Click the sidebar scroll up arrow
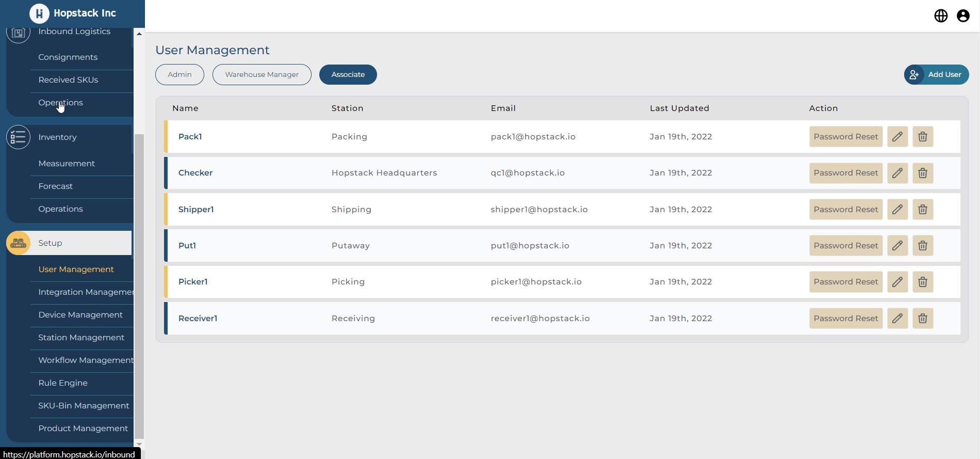 coord(139,34)
